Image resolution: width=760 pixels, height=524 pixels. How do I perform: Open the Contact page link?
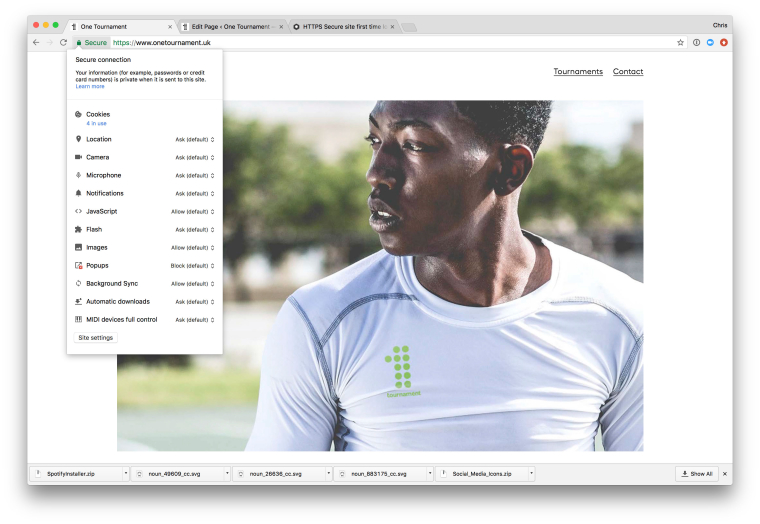(x=628, y=72)
